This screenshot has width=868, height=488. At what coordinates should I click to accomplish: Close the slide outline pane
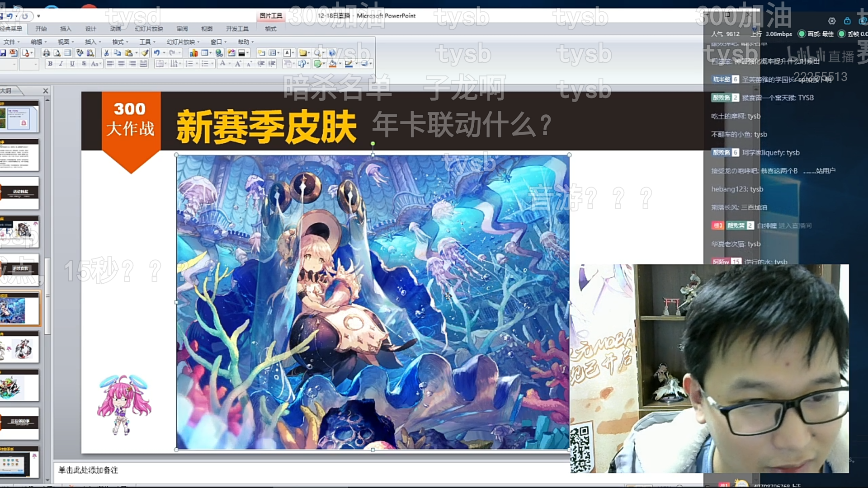(x=46, y=91)
